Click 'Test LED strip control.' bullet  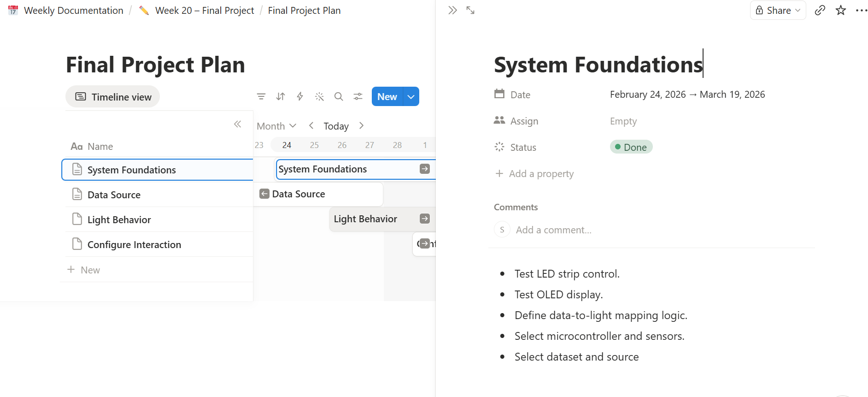click(x=567, y=274)
